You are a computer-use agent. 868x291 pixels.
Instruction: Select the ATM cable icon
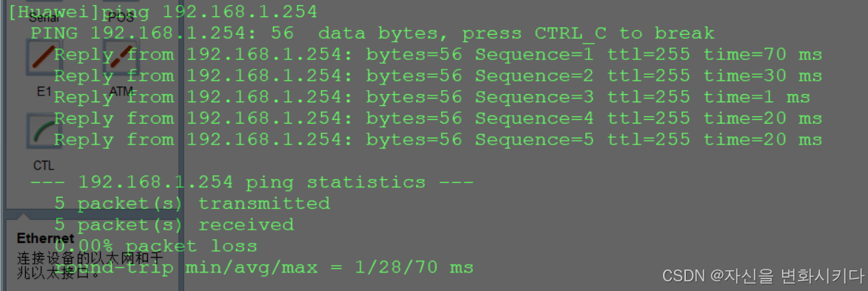click(x=121, y=58)
